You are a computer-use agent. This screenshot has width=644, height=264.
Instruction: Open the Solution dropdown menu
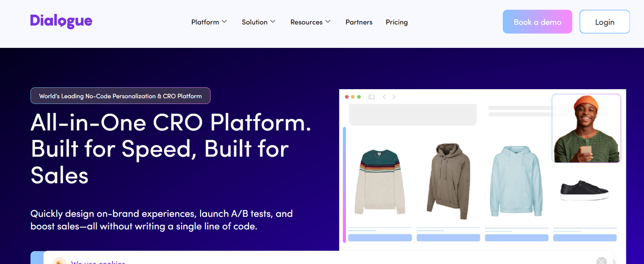coord(258,22)
